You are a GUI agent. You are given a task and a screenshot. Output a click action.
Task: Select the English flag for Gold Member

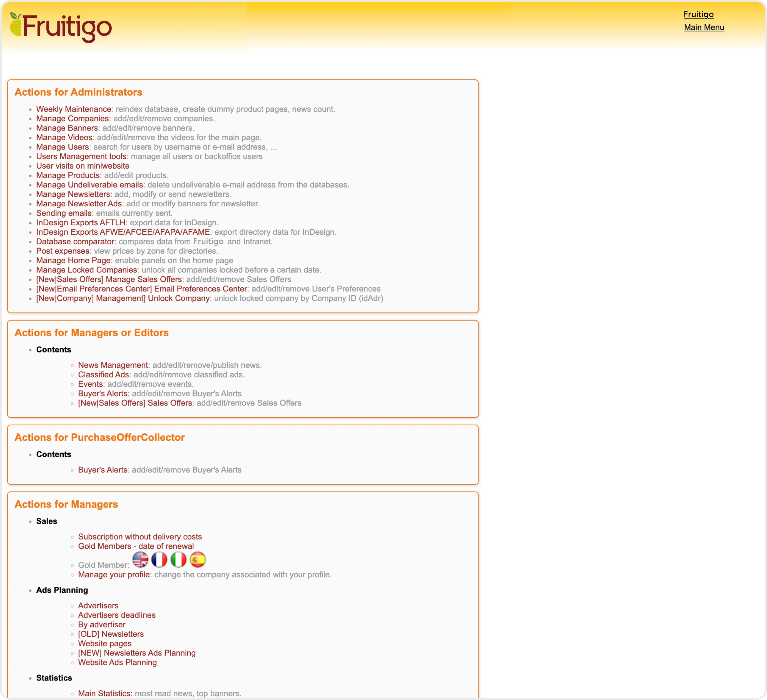pos(140,559)
